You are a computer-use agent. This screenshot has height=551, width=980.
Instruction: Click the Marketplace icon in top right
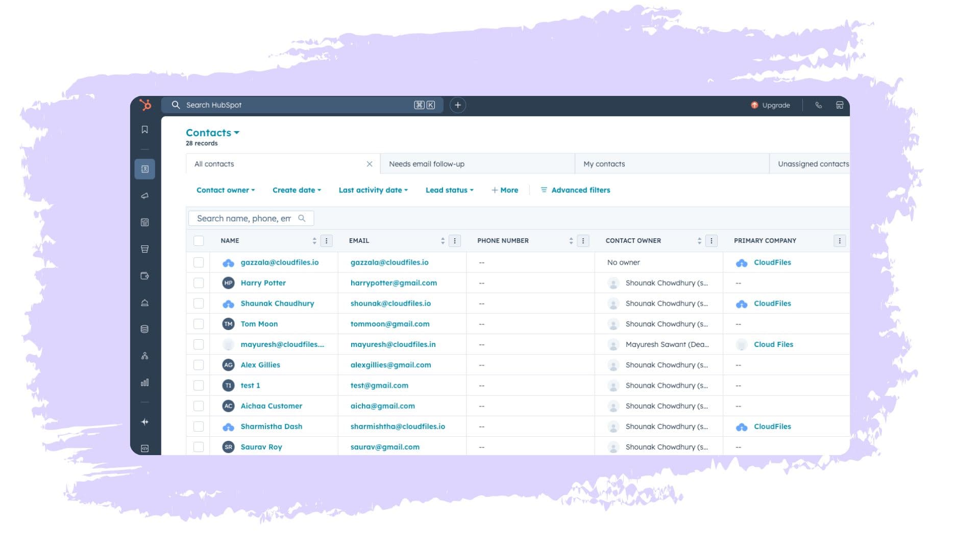click(x=840, y=105)
